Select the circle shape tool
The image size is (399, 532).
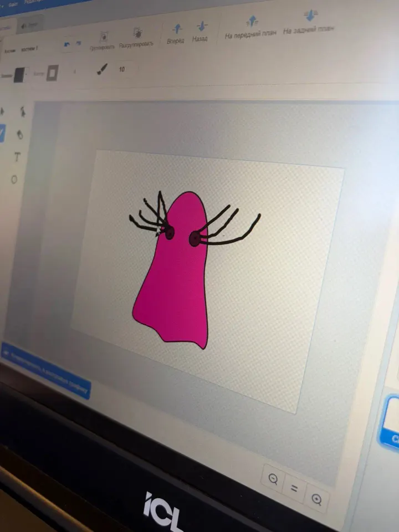[14, 180]
